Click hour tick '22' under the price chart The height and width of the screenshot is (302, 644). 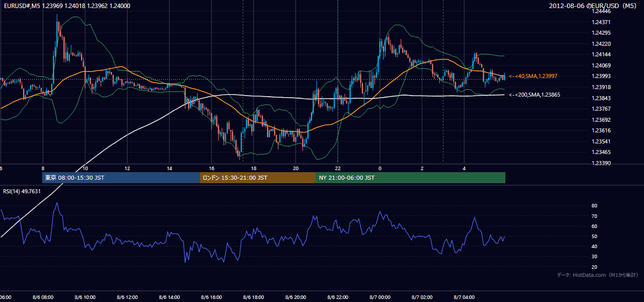point(338,169)
